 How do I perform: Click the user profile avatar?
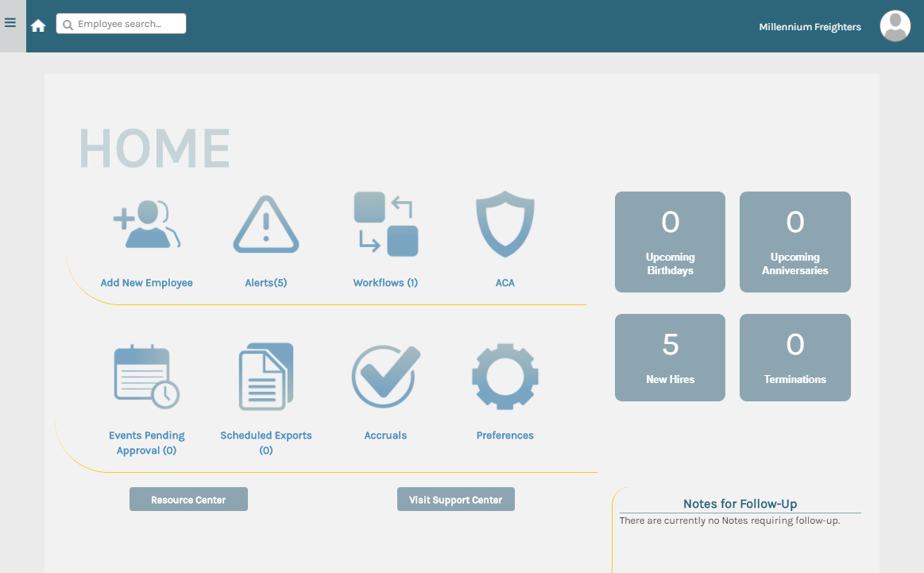click(x=895, y=26)
